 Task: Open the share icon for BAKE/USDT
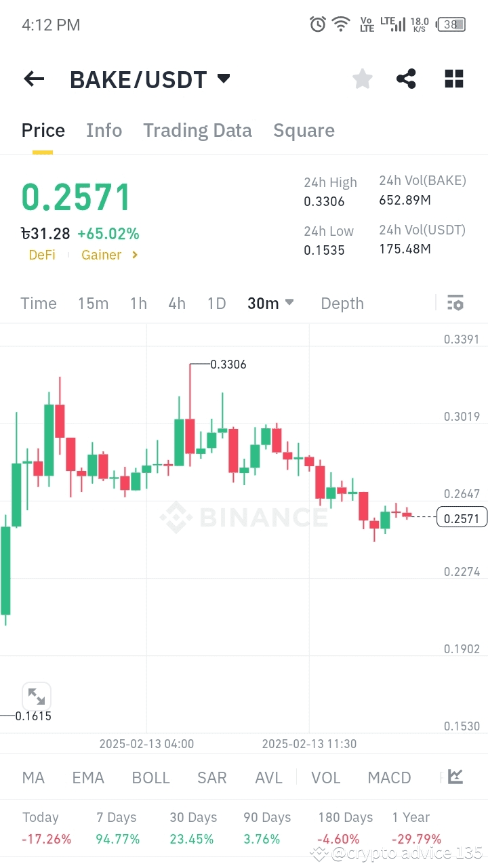[406, 79]
